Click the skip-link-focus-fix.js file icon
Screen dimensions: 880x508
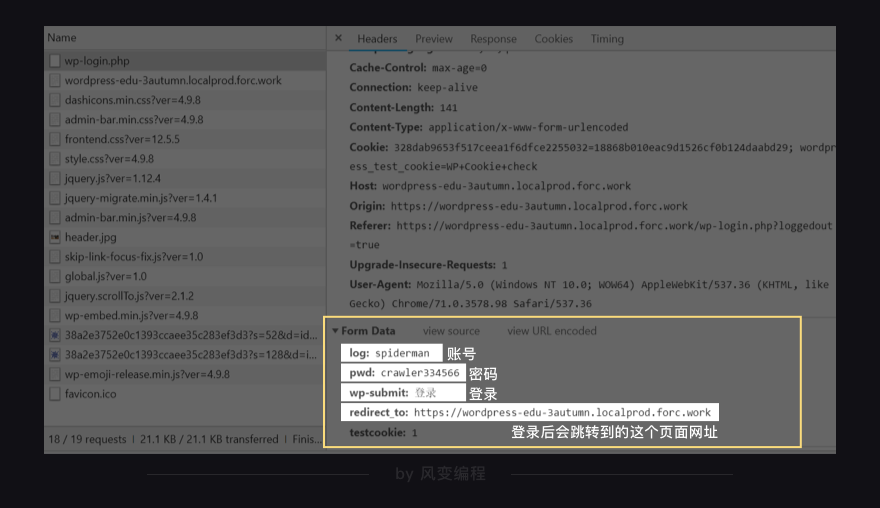[x=54, y=257]
